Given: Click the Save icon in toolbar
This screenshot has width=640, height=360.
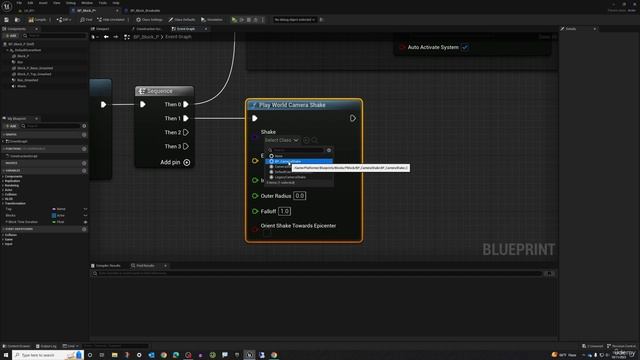Looking at the screenshot, I should click(x=7, y=20).
